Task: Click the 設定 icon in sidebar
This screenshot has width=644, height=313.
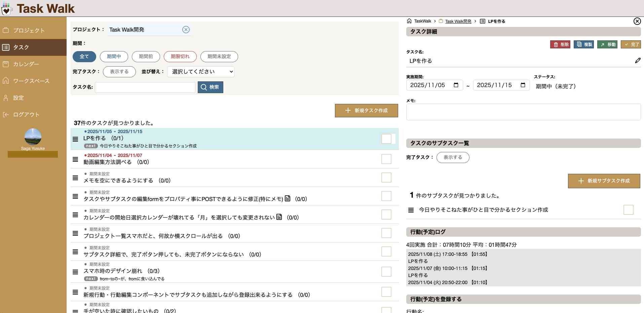Action: [5, 97]
